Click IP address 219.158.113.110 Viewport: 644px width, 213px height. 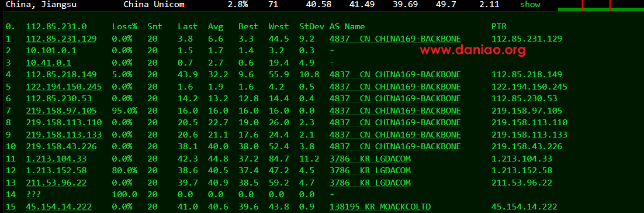(x=64, y=122)
